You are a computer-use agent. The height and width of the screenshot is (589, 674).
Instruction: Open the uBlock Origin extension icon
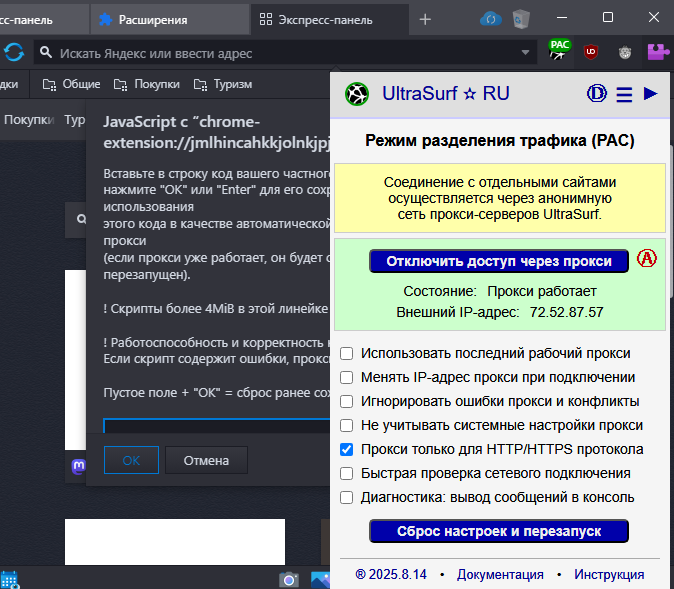pyautogui.click(x=591, y=52)
